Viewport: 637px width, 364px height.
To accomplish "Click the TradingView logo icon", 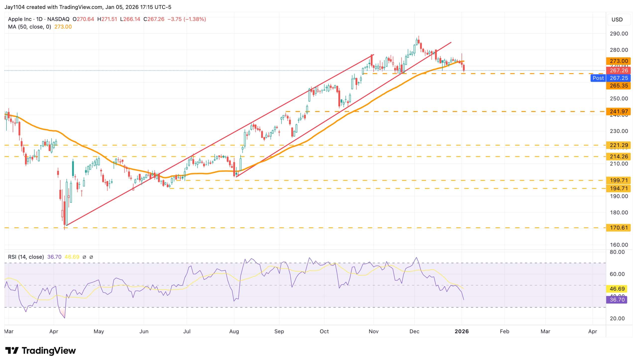I will (12, 351).
